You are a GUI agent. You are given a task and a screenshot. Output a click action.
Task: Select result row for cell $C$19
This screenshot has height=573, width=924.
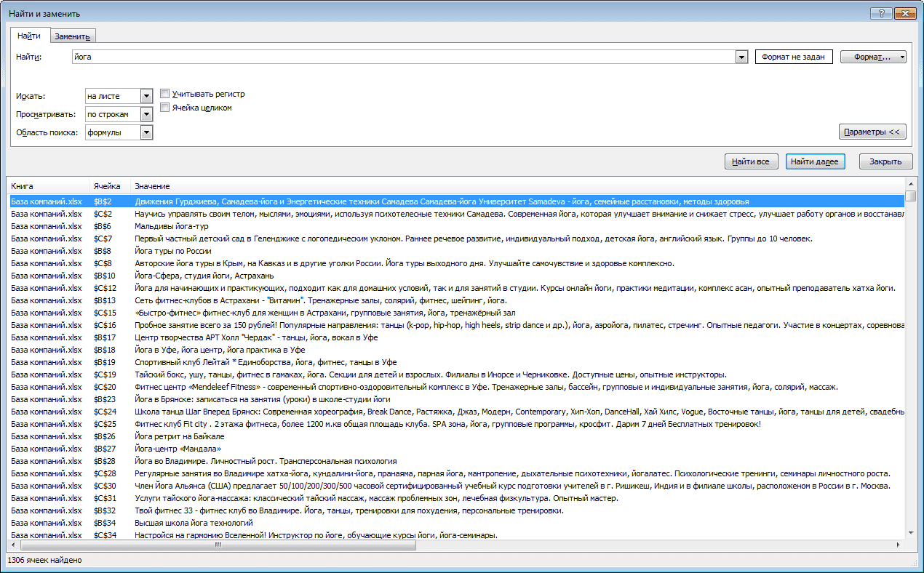click(x=456, y=374)
